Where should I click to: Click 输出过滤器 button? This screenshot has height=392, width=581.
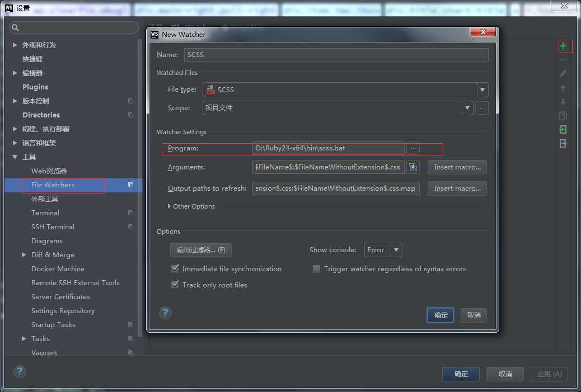201,250
